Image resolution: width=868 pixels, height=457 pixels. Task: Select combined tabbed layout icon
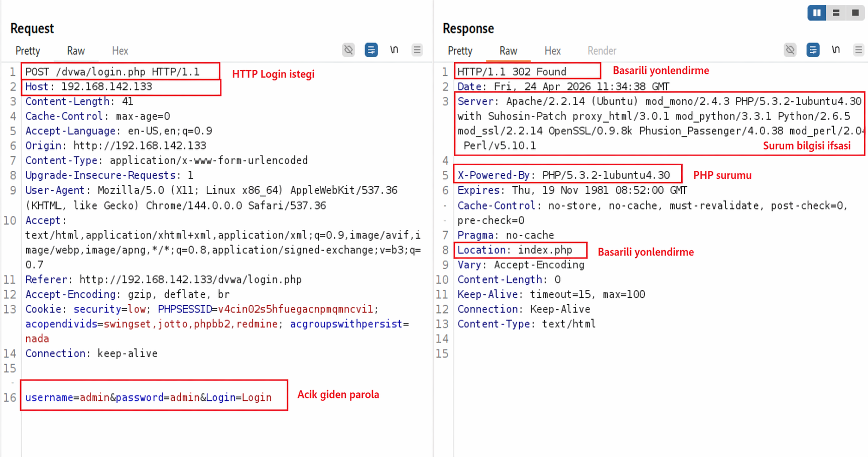(855, 13)
